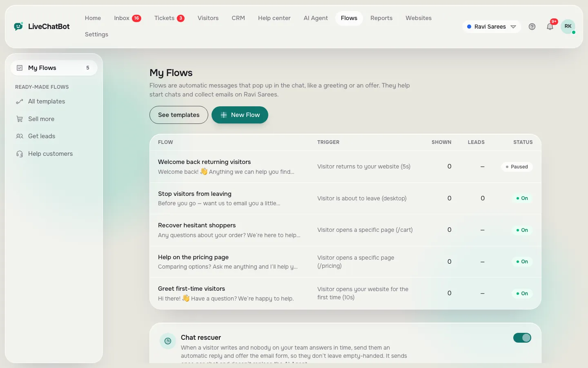The image size is (588, 368).
Task: Toggle On status of Recover hesitant shoppers
Action: point(522,230)
